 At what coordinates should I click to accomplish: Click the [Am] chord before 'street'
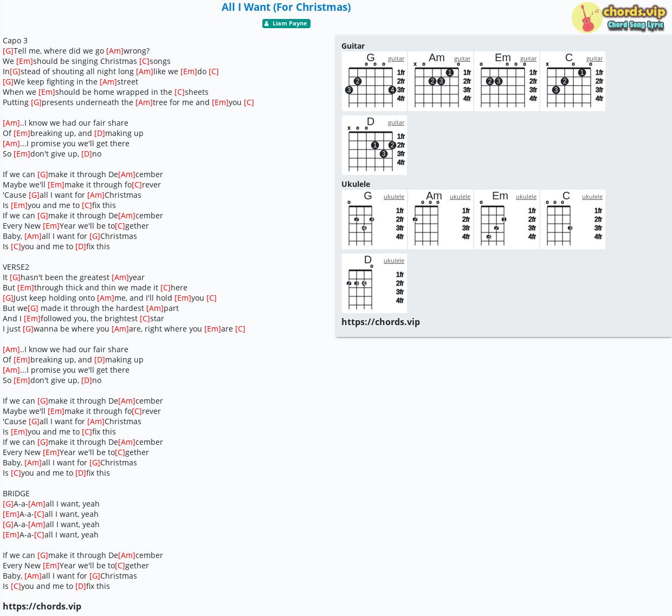(108, 82)
